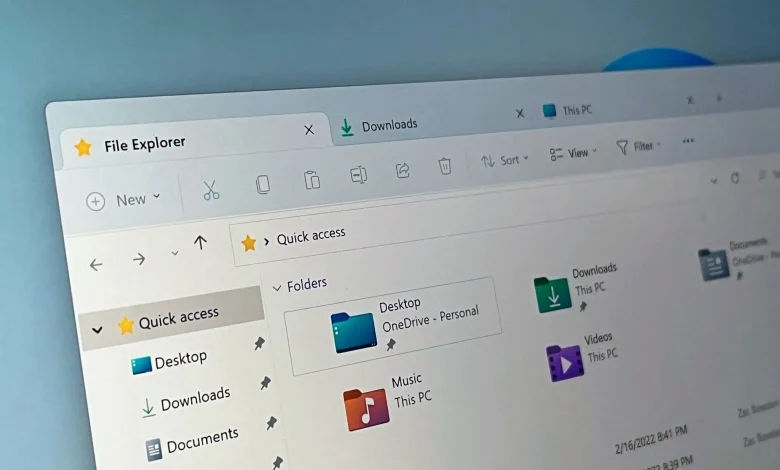Close the File Explorer tab
The height and width of the screenshot is (470, 780).
tap(309, 130)
